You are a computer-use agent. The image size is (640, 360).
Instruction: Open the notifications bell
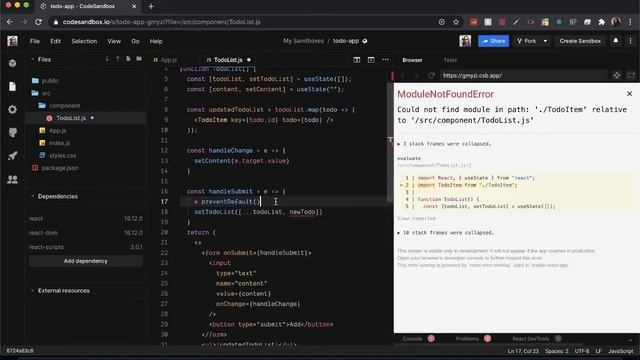click(616, 41)
